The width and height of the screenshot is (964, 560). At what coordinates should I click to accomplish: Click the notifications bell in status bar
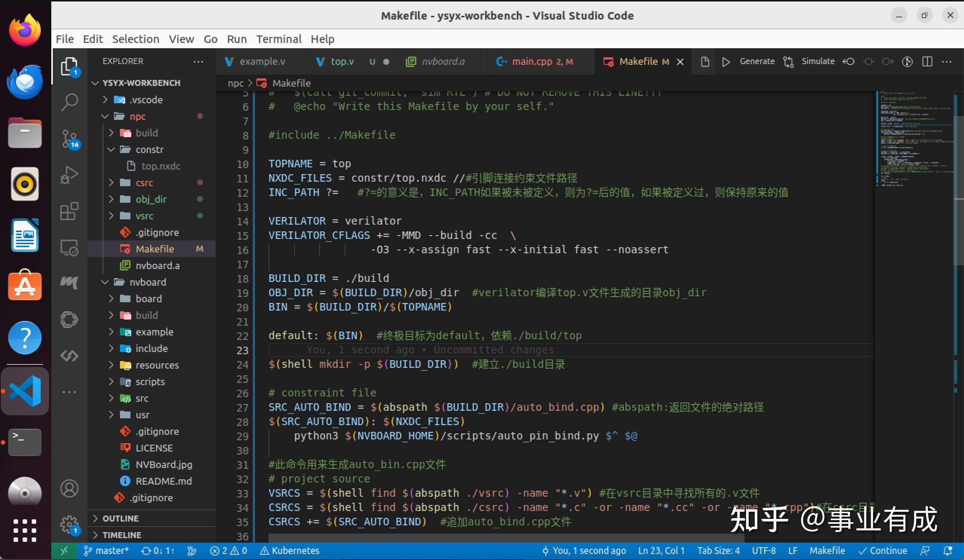click(x=947, y=551)
